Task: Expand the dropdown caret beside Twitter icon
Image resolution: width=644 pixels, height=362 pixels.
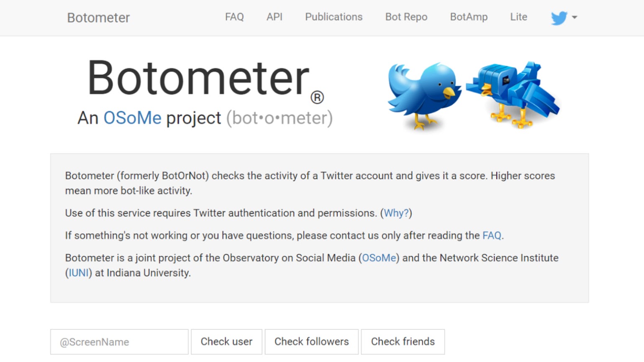Action: [x=575, y=17]
